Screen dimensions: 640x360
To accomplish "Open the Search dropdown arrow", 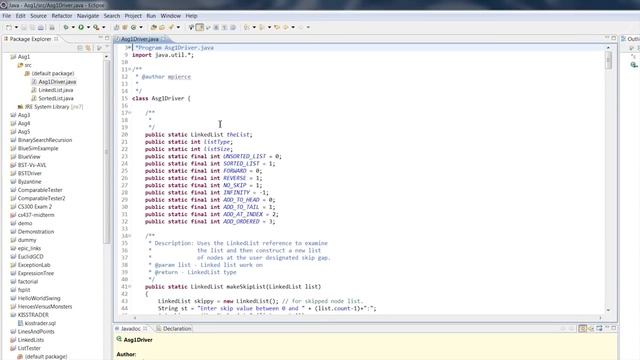I will (x=178, y=27).
